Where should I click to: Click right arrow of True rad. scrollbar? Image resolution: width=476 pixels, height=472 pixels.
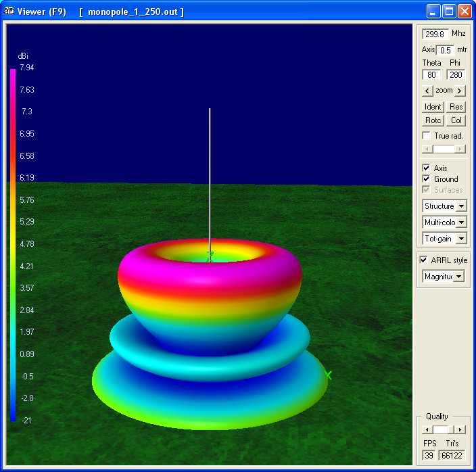coord(460,149)
